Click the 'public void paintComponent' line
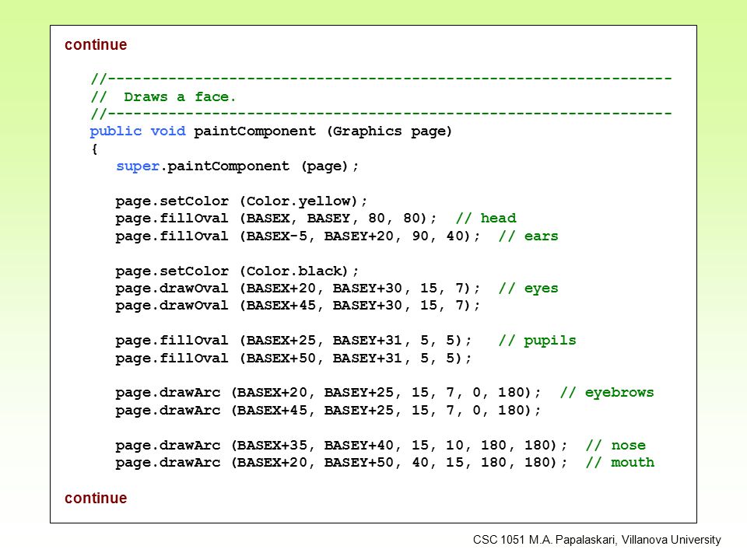This screenshot has height=560, width=747. (271, 131)
